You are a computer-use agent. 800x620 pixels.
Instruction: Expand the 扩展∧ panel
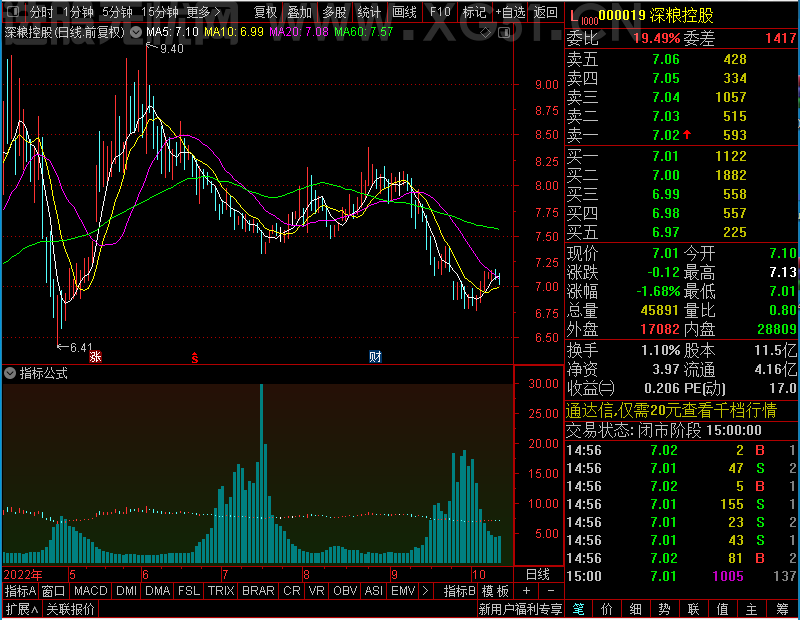(22, 609)
